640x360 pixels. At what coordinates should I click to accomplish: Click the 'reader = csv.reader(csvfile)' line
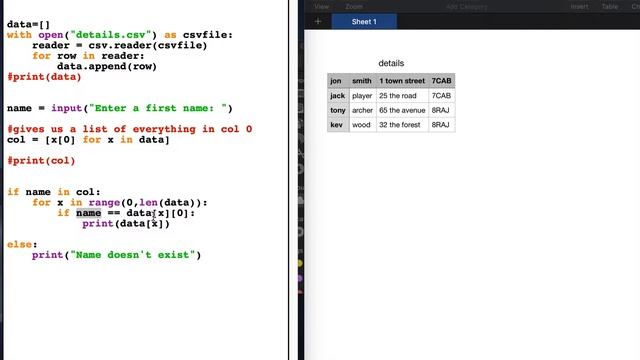click(120, 45)
